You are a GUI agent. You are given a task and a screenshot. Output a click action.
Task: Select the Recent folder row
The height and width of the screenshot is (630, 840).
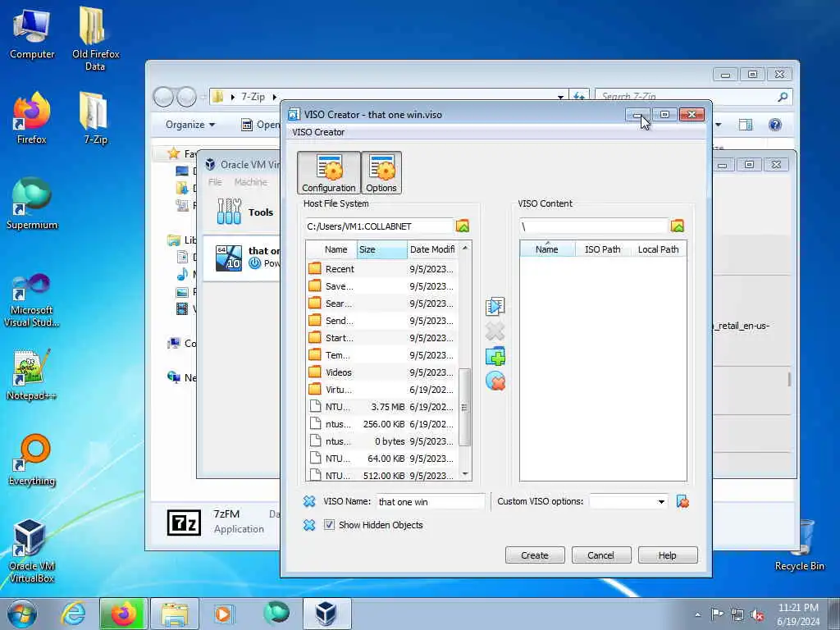(x=382, y=269)
